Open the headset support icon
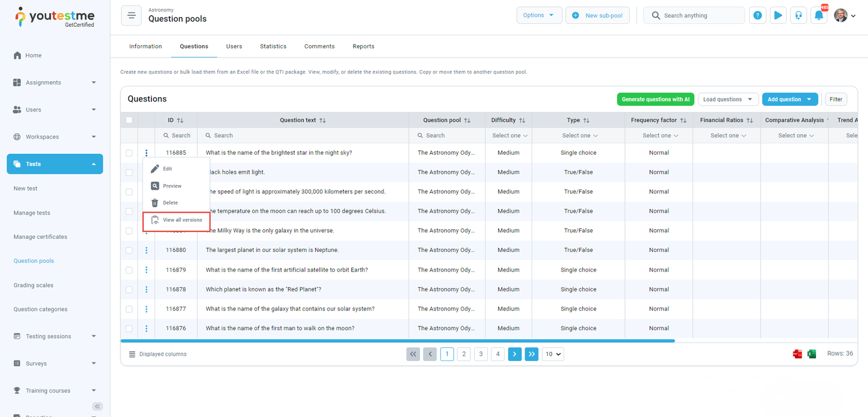Screen dimensions: 868x417 799,16
